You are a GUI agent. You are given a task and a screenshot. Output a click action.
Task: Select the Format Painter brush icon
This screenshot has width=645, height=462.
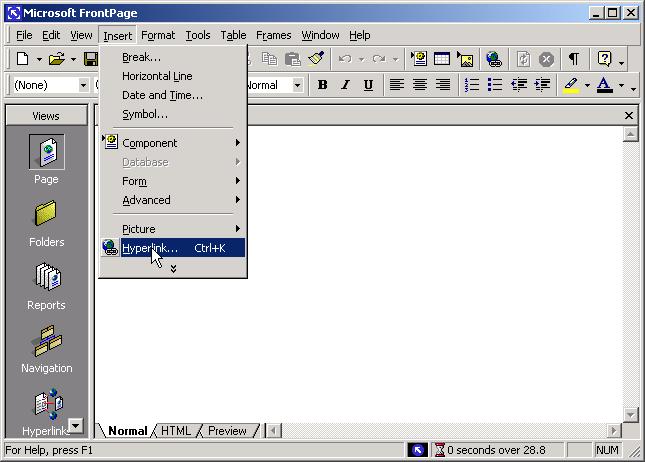pos(316,59)
